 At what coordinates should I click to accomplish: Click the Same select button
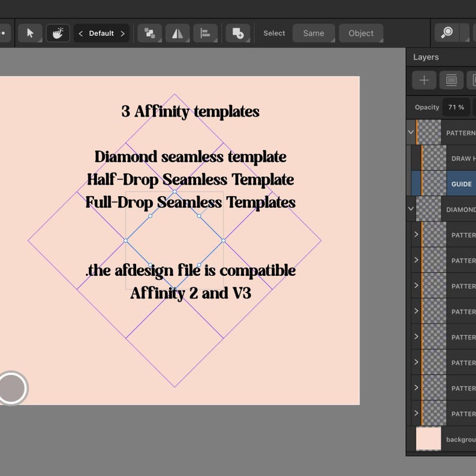pos(314,33)
